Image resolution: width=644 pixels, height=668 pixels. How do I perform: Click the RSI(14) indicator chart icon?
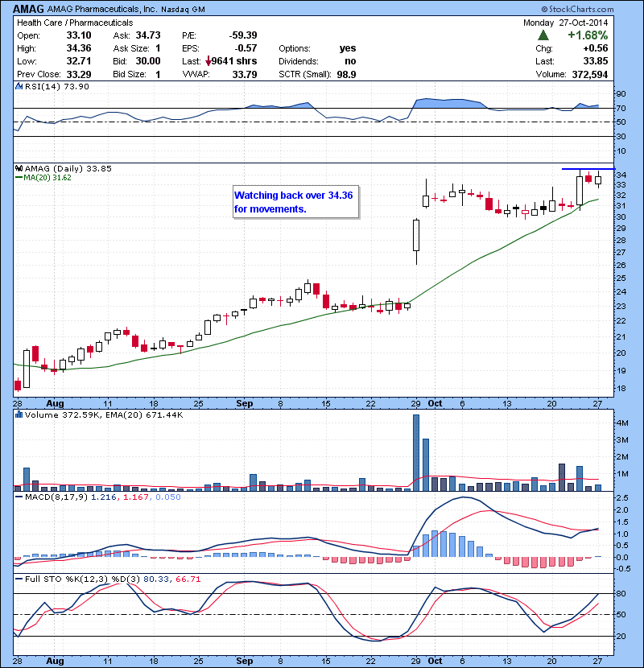point(19,86)
